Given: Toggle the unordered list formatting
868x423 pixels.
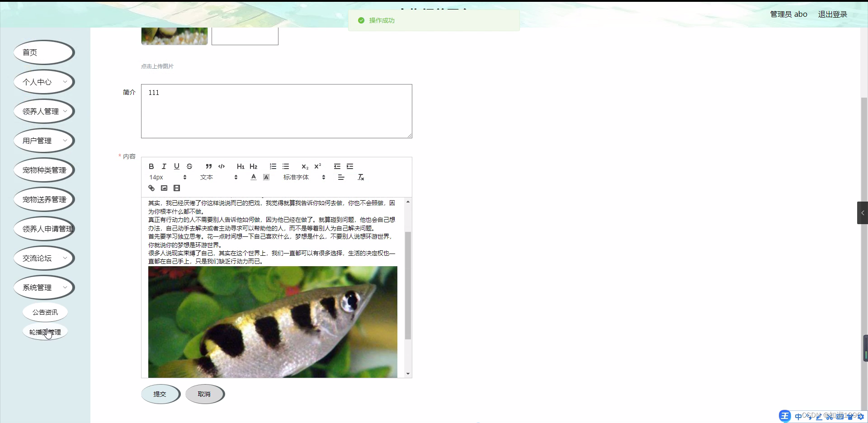Looking at the screenshot, I should tap(286, 166).
